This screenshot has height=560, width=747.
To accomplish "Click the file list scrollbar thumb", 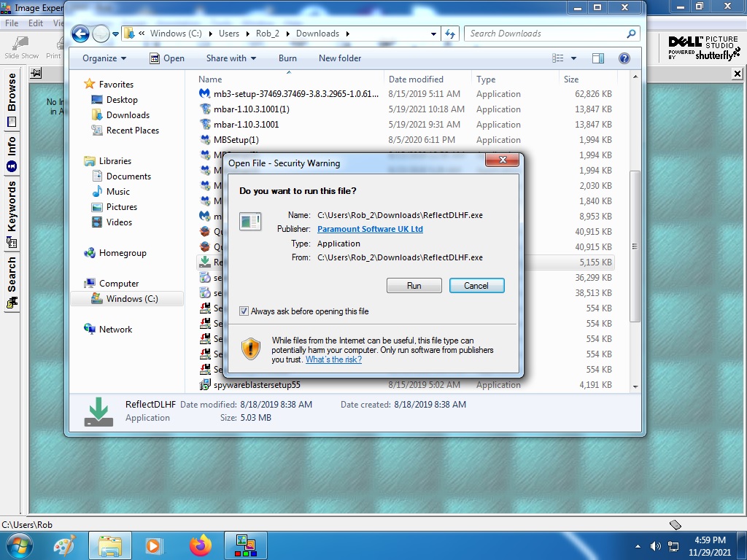I will coord(635,246).
